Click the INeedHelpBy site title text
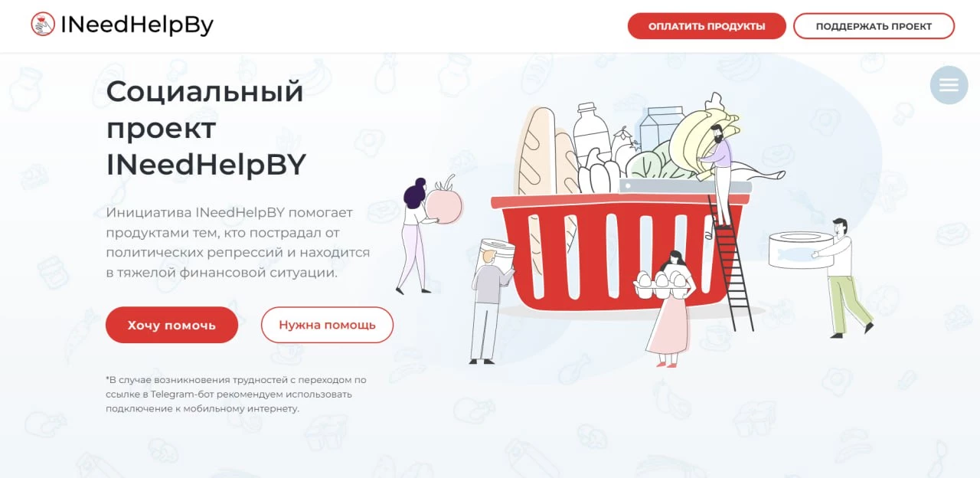The width and height of the screenshot is (980, 478). [x=137, y=25]
